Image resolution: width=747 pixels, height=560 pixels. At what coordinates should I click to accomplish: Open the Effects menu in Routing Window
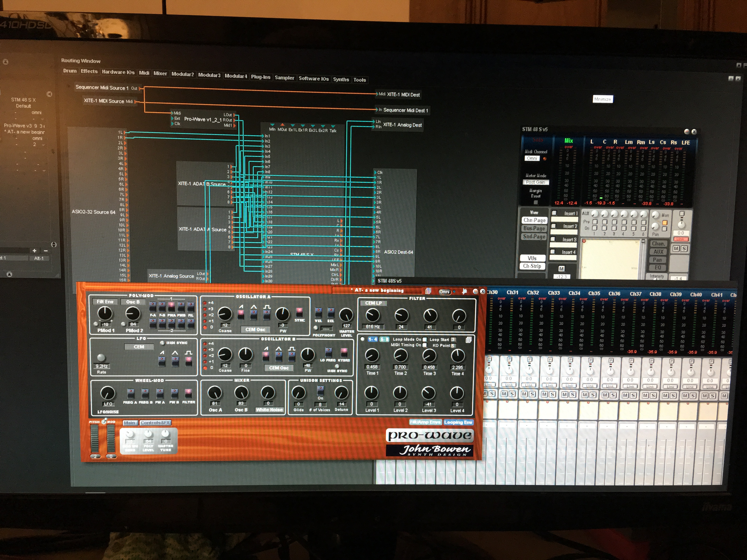tap(89, 71)
